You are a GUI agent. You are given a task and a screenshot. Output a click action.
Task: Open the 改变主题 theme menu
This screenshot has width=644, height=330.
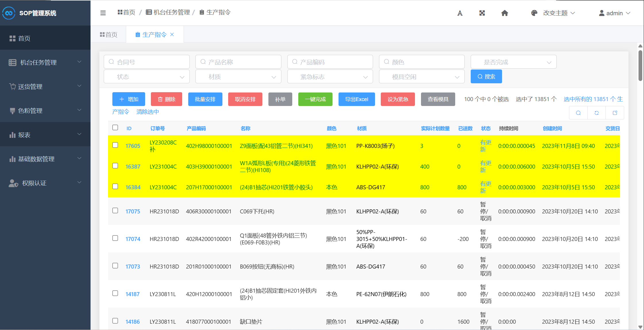(555, 13)
